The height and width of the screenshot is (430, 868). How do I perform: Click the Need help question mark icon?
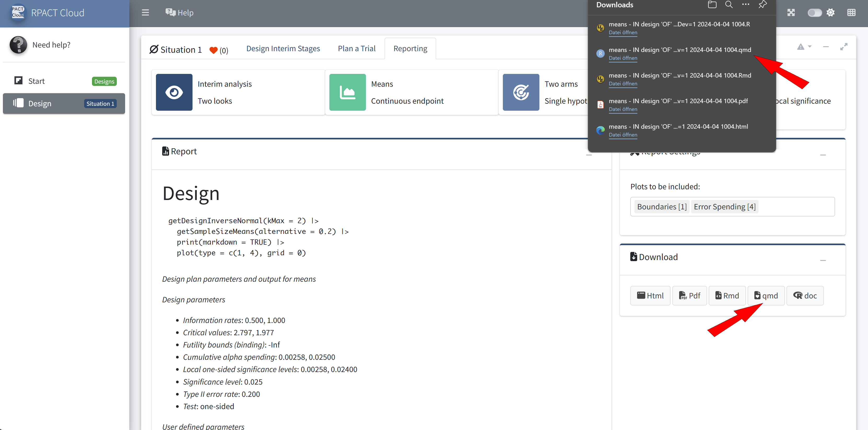(18, 45)
